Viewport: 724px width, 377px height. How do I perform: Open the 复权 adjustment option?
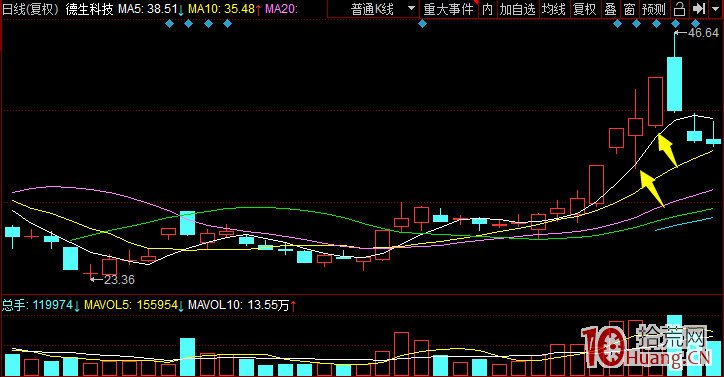click(x=584, y=9)
